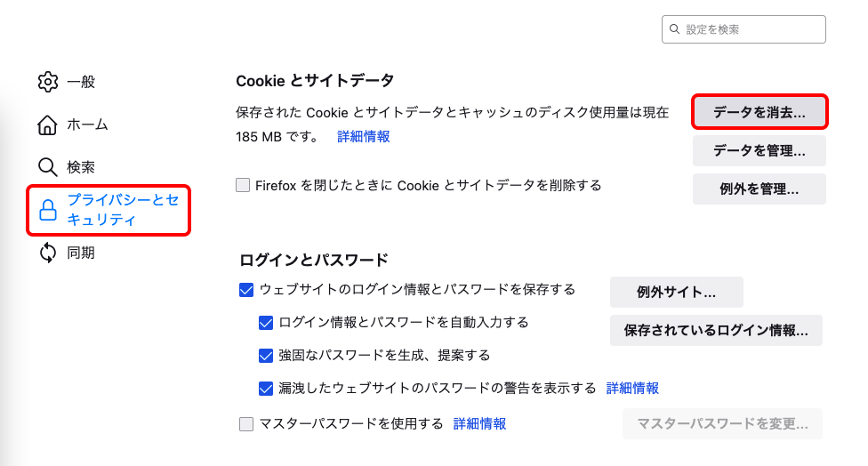
Task: Enable deleting cookies when Firefox closes
Action: point(243,185)
